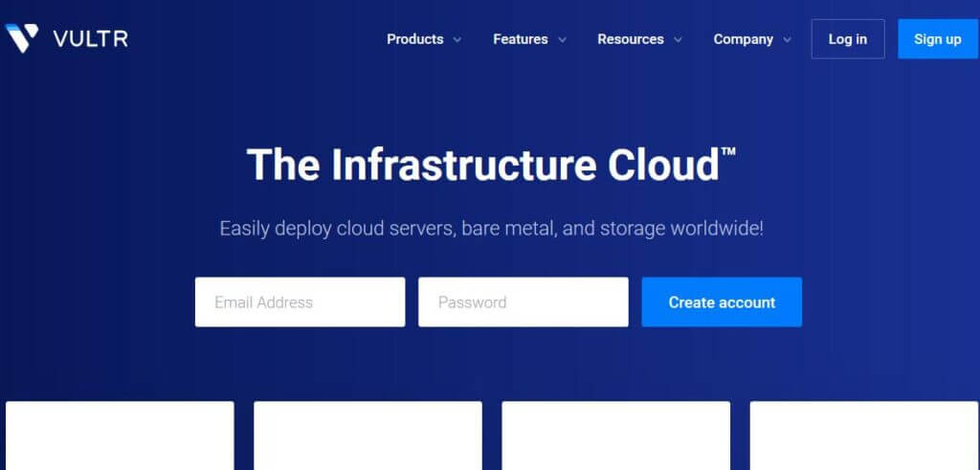980x470 pixels.
Task: Expand the chevron next to Products
Action: tap(457, 40)
